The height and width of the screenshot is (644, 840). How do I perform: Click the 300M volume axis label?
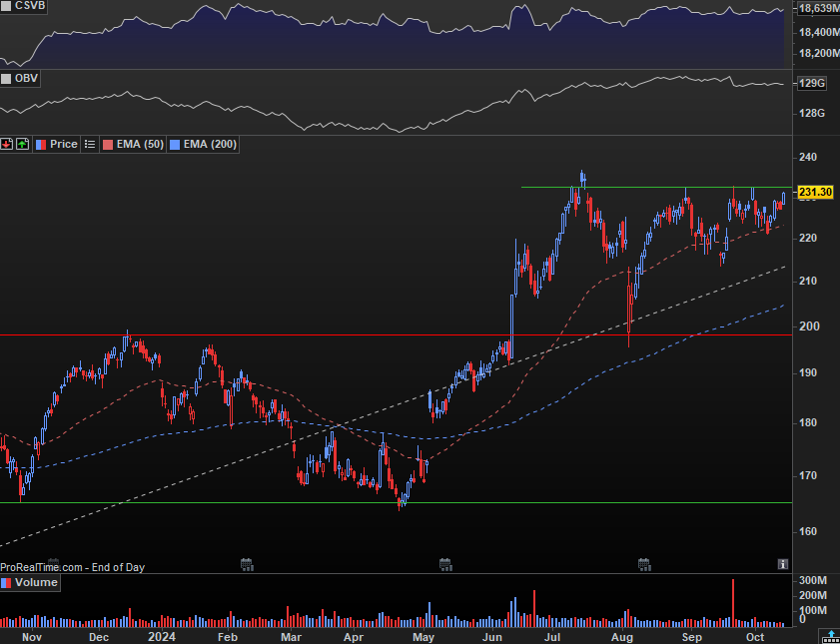[813, 581]
